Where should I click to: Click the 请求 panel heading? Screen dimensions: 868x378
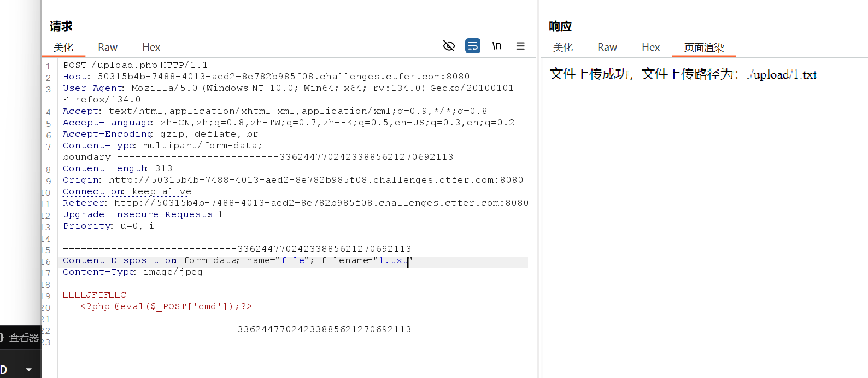point(61,26)
